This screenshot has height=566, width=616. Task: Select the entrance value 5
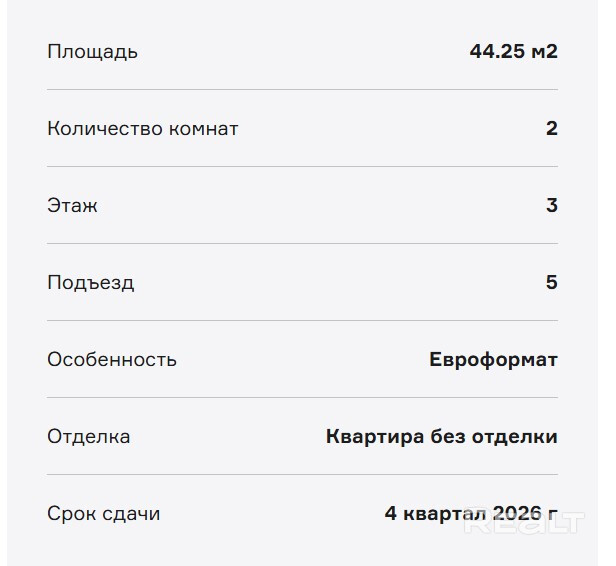(x=551, y=282)
